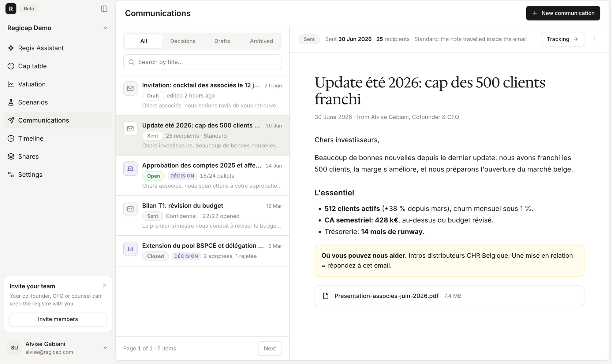
Task: Click the ballot icon of Extension du pool BSPCE
Action: tap(130, 249)
